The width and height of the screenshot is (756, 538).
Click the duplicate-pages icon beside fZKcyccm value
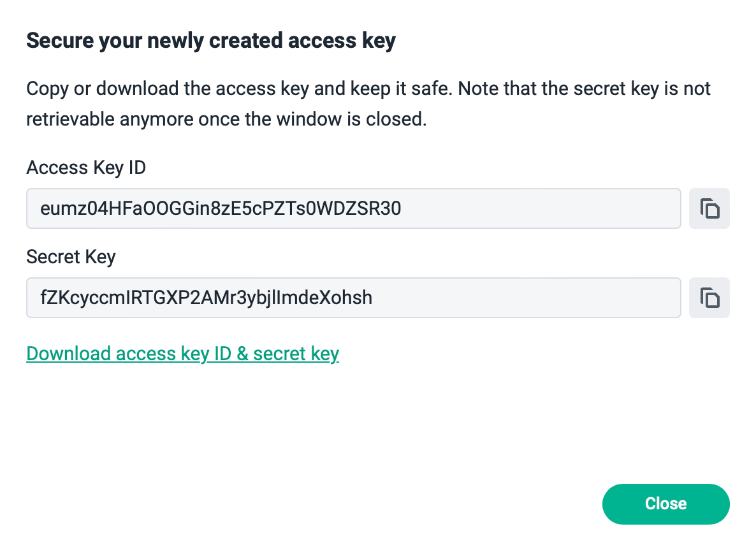(x=709, y=298)
